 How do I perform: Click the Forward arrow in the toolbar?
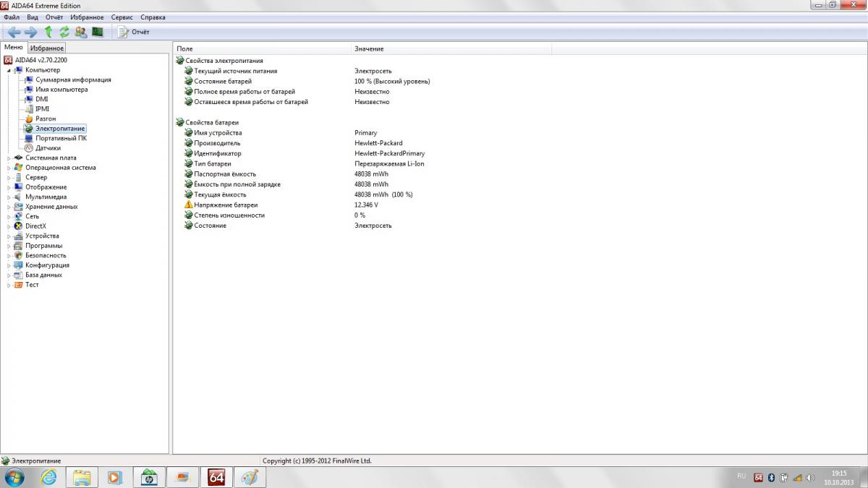point(30,32)
